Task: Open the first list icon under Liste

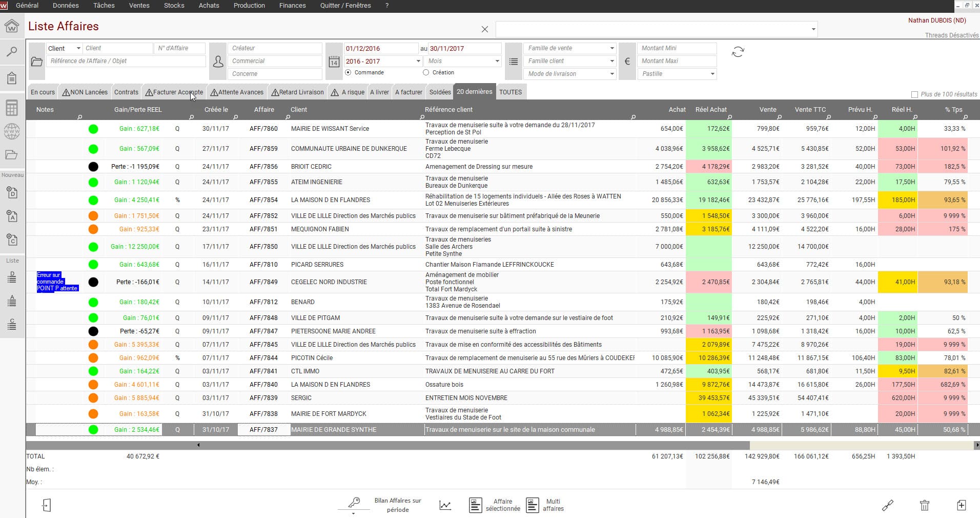Action: (x=12, y=278)
